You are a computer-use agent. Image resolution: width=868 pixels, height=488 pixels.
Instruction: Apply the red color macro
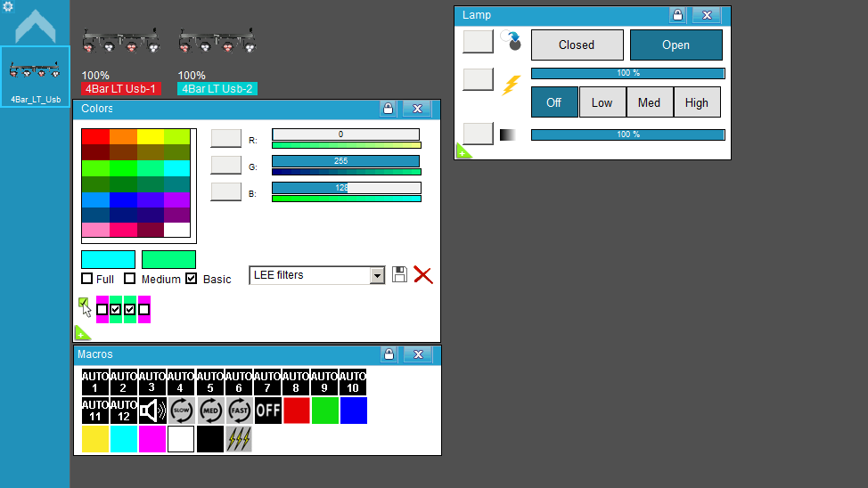(296, 411)
